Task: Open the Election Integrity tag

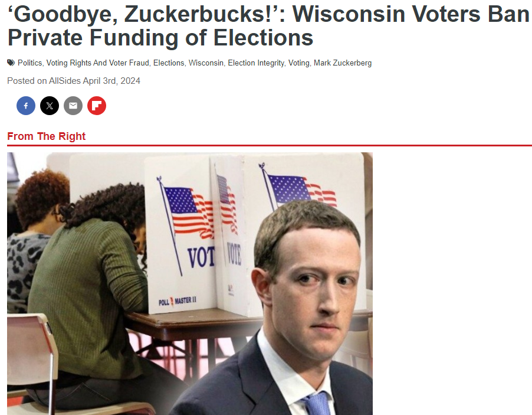Action: tap(256, 63)
